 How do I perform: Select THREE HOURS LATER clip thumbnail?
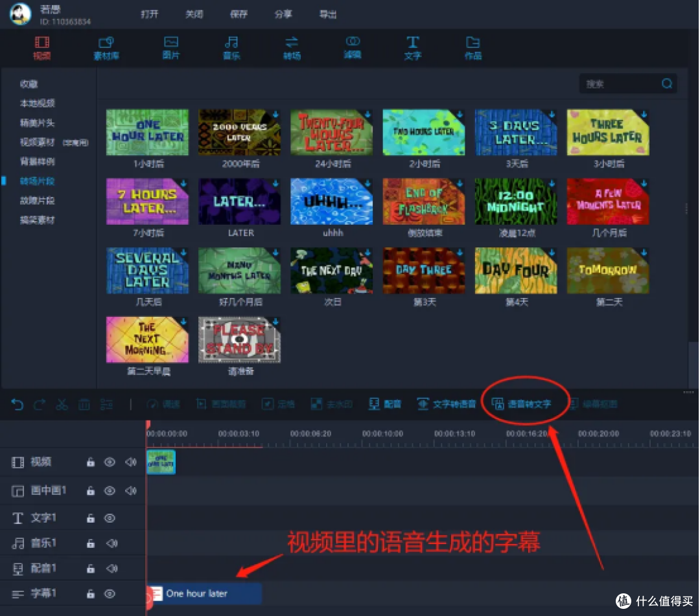(608, 133)
